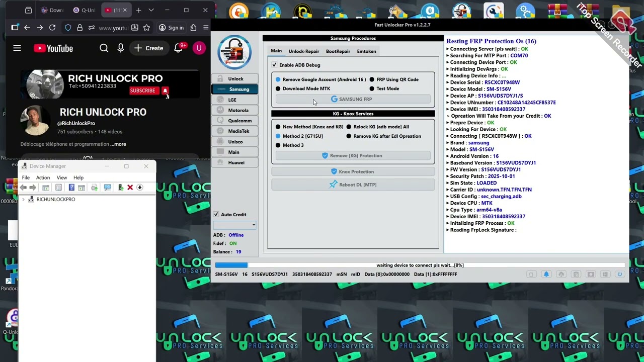Open browser extensions puzzle icon

(x=193, y=28)
